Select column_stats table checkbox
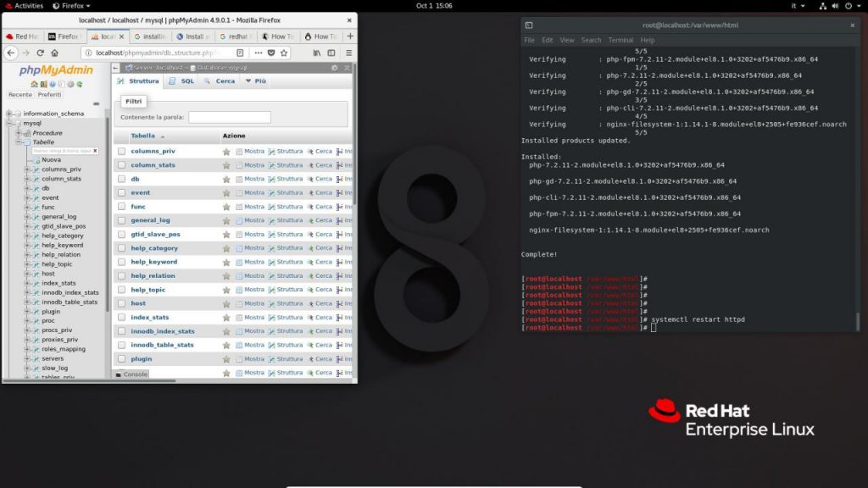868x488 pixels. point(121,165)
